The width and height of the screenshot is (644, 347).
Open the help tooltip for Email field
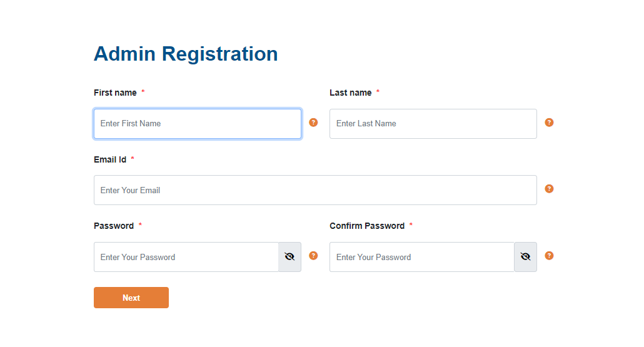pyautogui.click(x=549, y=189)
